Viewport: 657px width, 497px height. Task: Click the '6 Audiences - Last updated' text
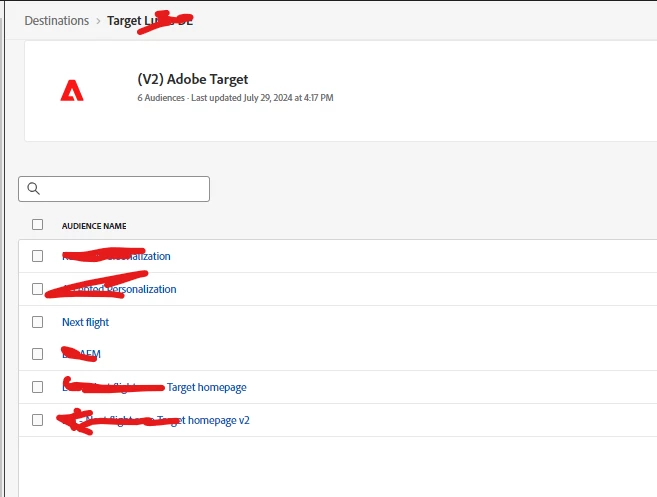coord(235,98)
